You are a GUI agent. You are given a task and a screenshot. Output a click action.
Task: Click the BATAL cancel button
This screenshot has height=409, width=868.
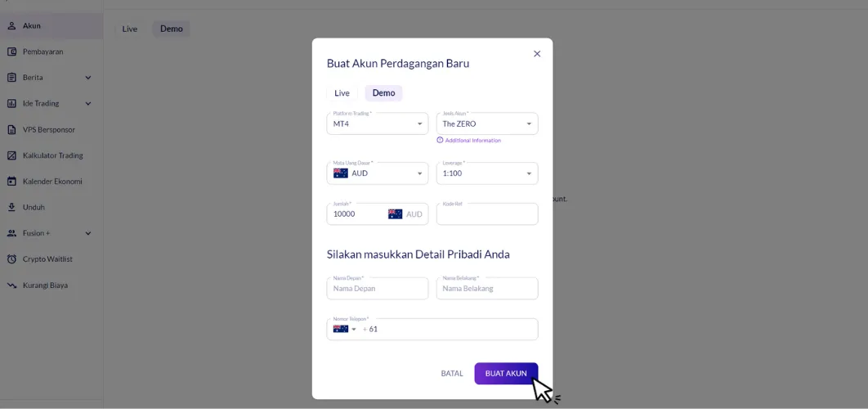(452, 374)
